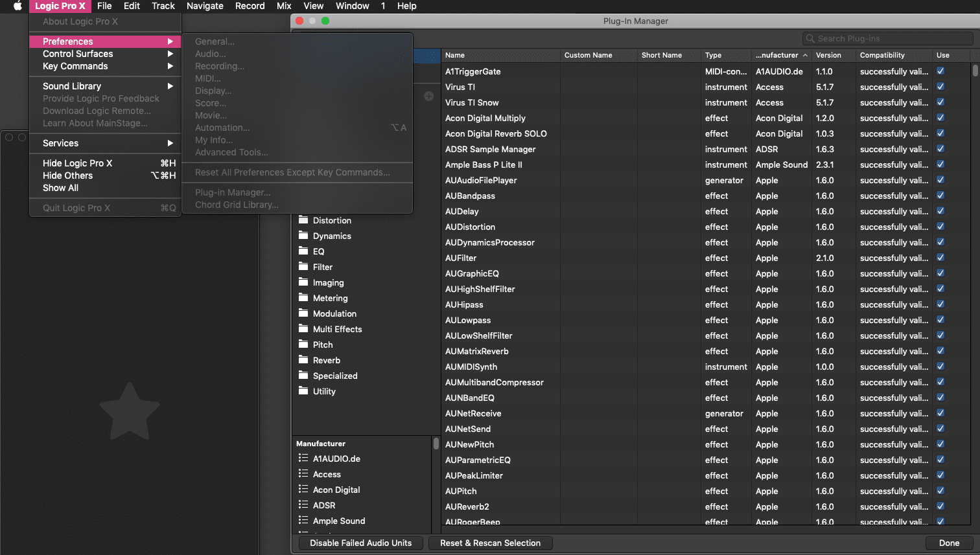Viewport: 980px width, 555px height.
Task: Choose Hide Logic Pro X
Action: coord(105,163)
